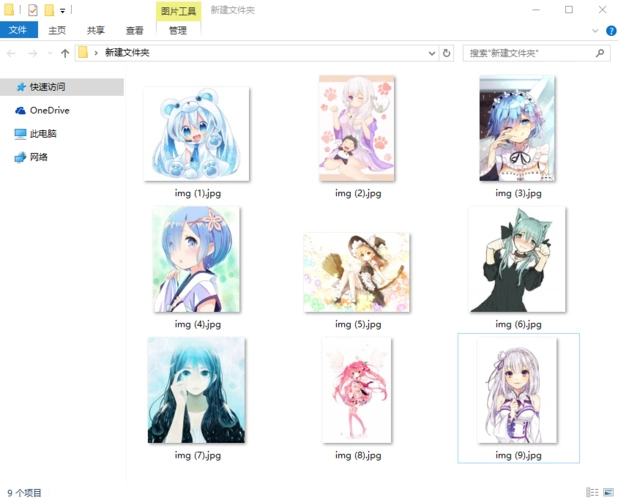Image resolution: width=618 pixels, height=500 pixels.
Task: Select 此电脑 (This PC) in sidebar
Action: pos(43,133)
